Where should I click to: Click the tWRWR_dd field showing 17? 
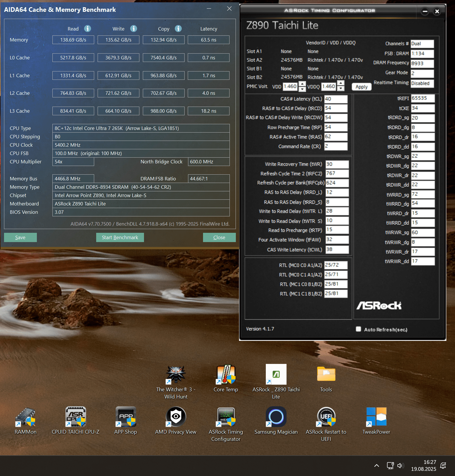[423, 261]
